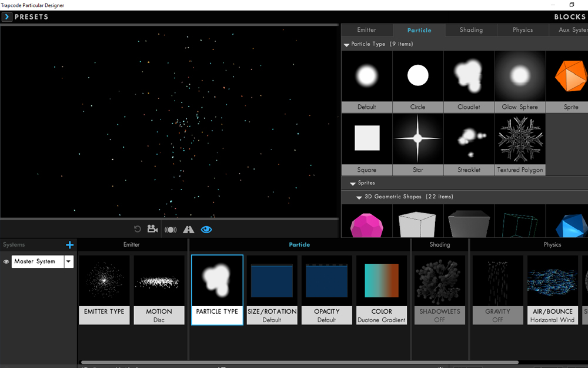Choose the Textured Polygon particle type
Image resolution: width=588 pixels, height=368 pixels.
520,145
